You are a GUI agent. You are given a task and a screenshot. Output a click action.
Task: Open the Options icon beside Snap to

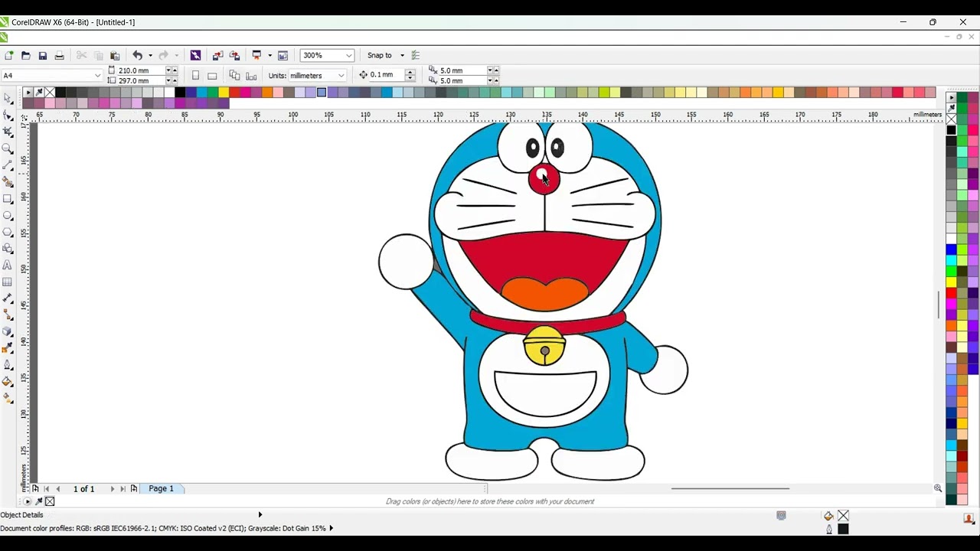(x=416, y=55)
